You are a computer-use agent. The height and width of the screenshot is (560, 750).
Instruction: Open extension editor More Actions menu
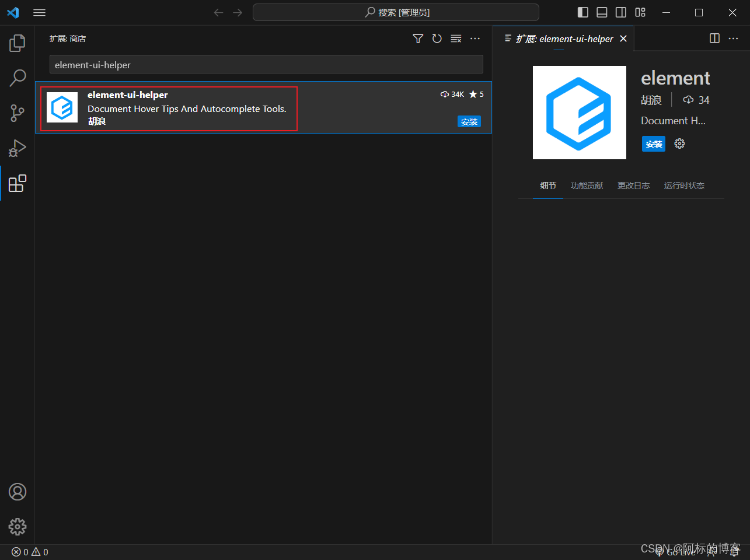733,38
